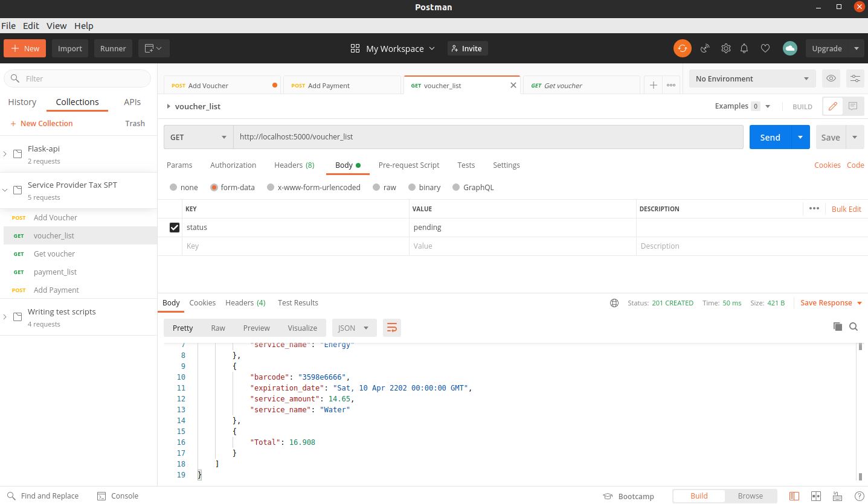Select x-www-form-urlencoded body type radio
The width and height of the screenshot is (868, 504).
(x=271, y=188)
